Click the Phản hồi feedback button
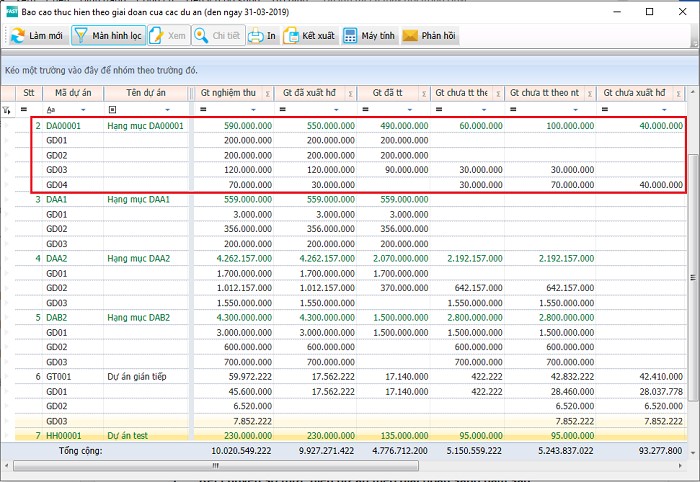This screenshot has width=700, height=482. coord(430,36)
